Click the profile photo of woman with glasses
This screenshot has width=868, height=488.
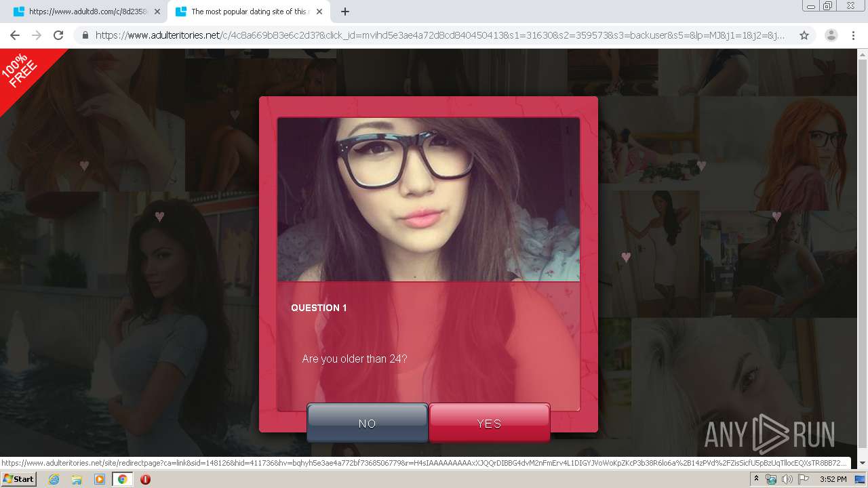point(429,199)
